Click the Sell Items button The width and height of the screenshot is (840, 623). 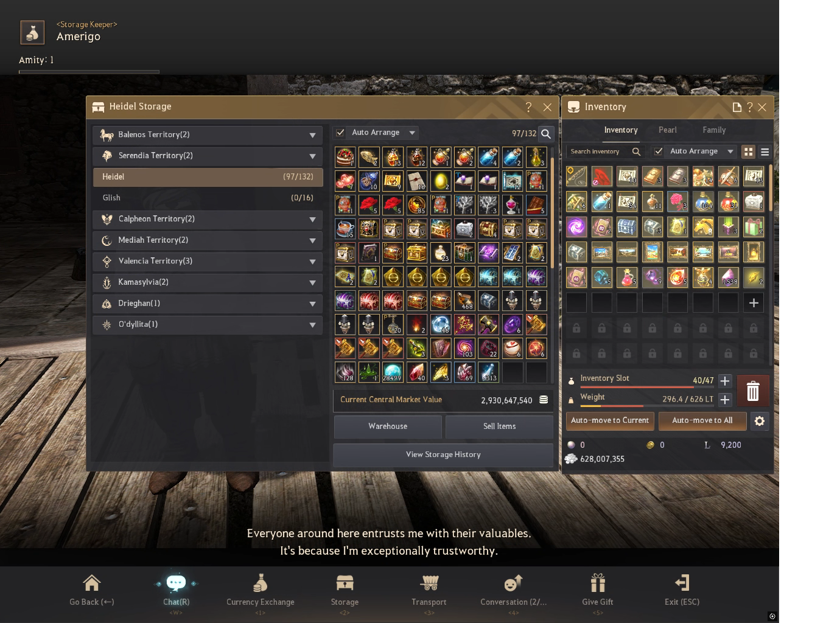[499, 426]
